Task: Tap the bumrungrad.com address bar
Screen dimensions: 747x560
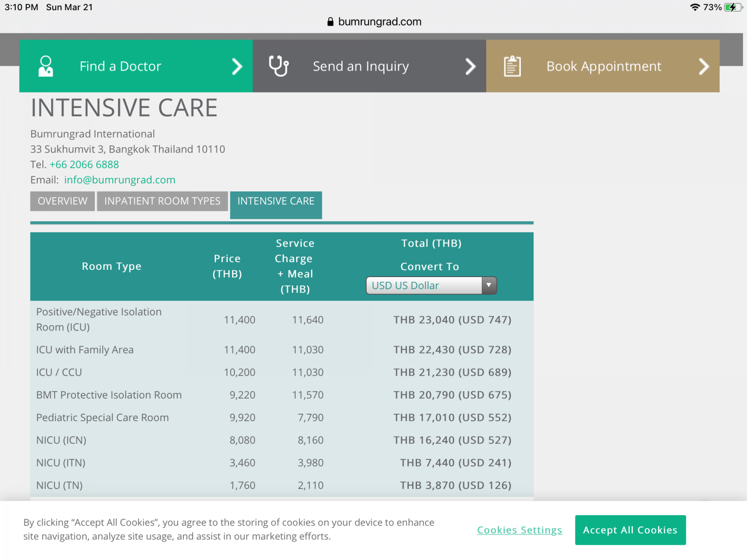Action: tap(379, 22)
